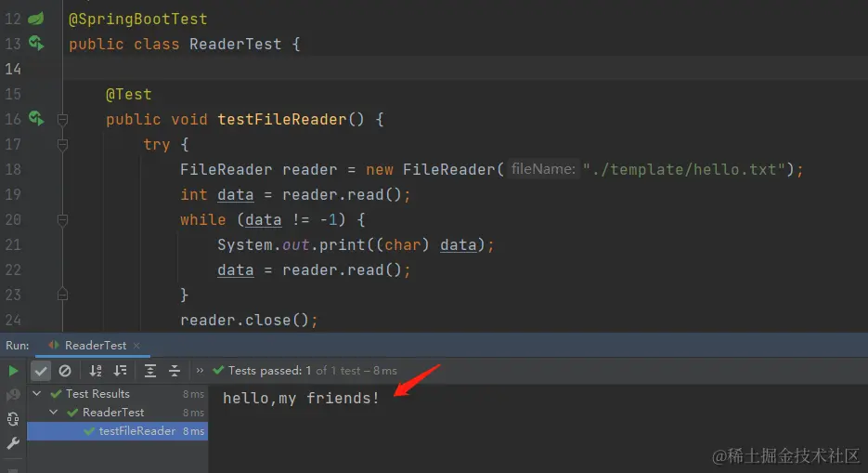Click 'Run:' tool window label
The image size is (868, 473).
[17, 346]
